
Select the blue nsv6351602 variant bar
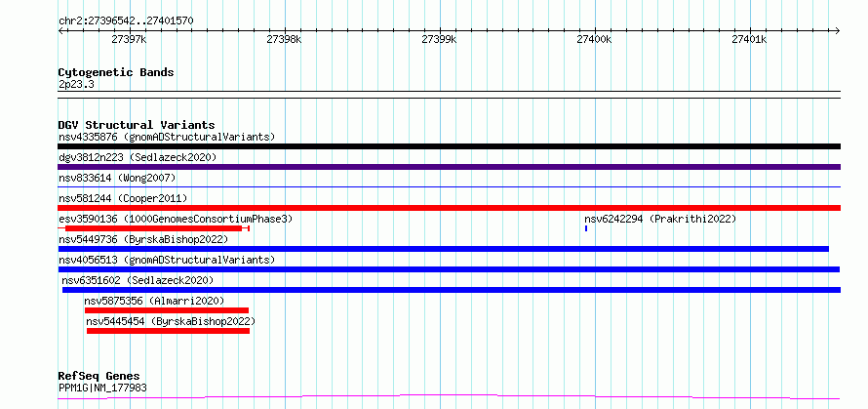coord(452,290)
